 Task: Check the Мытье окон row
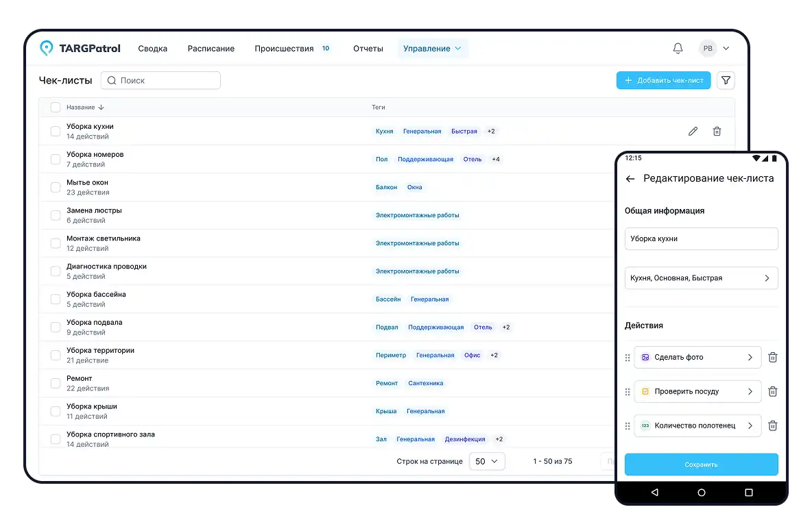point(56,187)
